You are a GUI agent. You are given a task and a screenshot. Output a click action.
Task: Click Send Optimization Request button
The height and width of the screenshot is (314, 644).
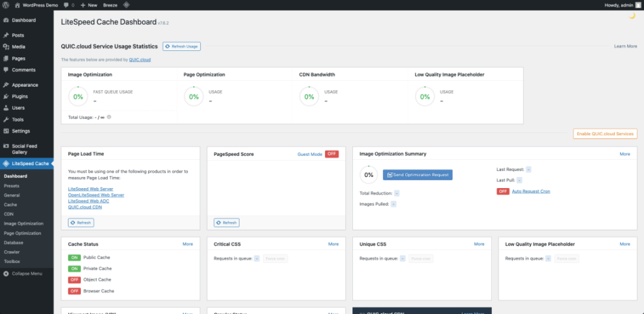[x=418, y=175]
